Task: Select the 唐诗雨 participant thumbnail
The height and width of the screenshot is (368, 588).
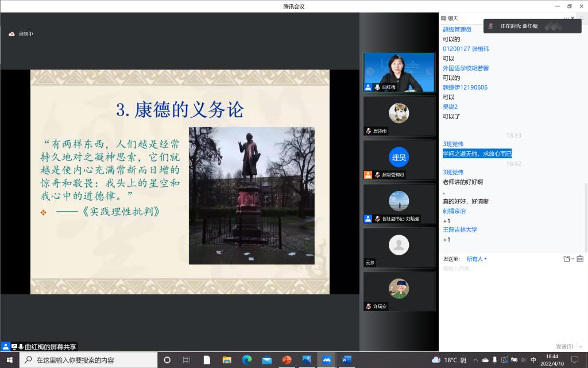Action: coord(399,116)
